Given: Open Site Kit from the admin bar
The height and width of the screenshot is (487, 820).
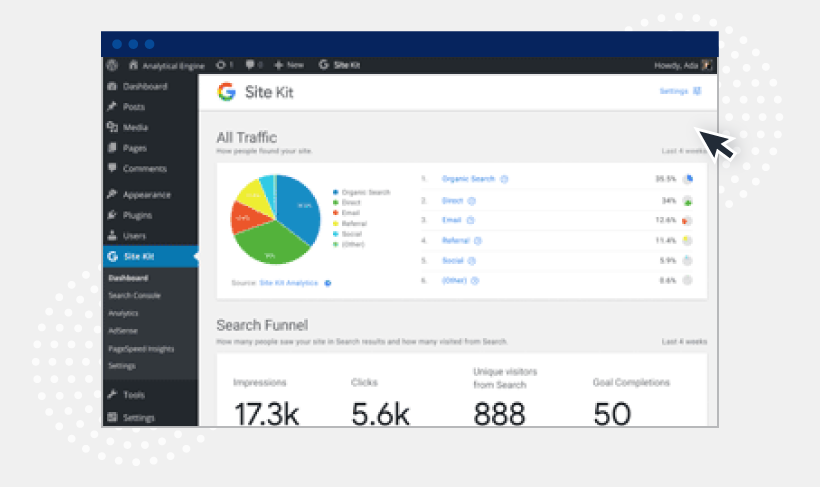Looking at the screenshot, I should (x=339, y=65).
